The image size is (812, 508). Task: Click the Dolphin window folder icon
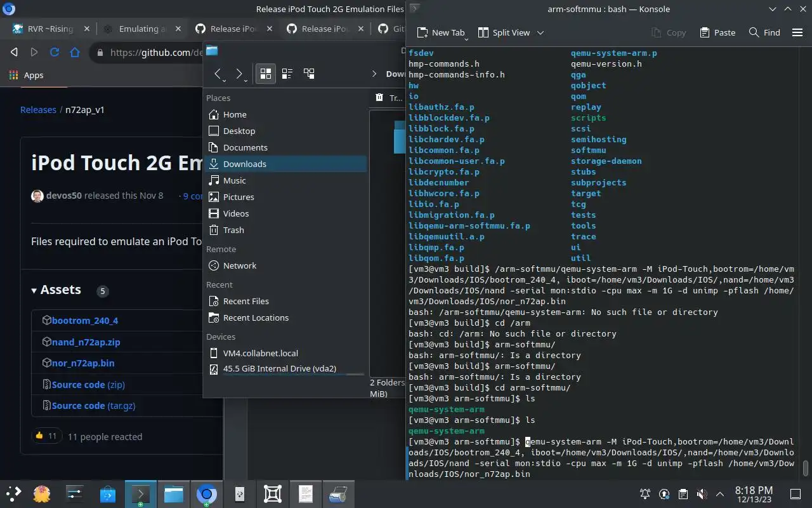212,51
